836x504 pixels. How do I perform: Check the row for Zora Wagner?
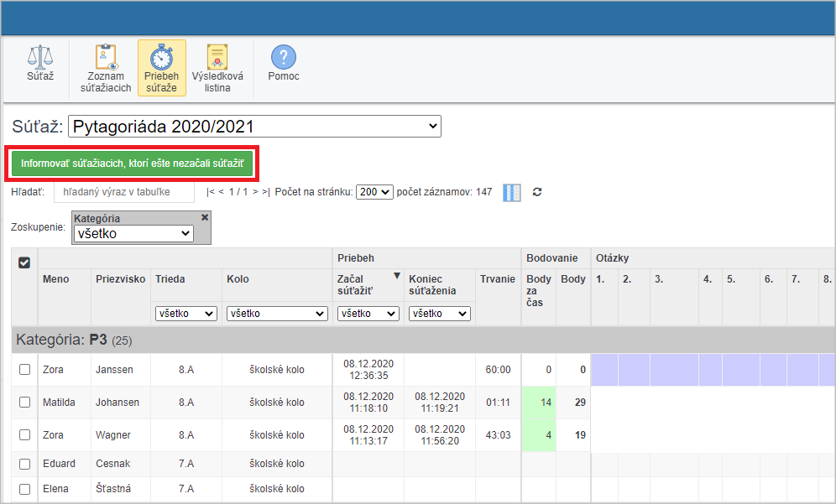24,434
